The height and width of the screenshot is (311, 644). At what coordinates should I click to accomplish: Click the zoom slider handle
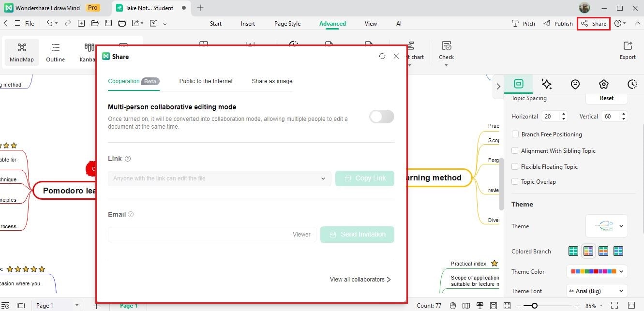pos(534,306)
